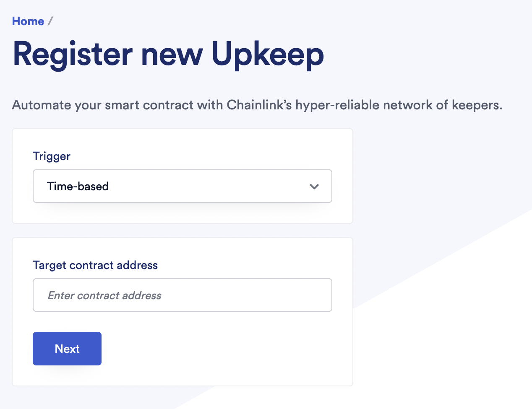Click the Enter contract address placeholder text
The image size is (532, 409).
104,295
